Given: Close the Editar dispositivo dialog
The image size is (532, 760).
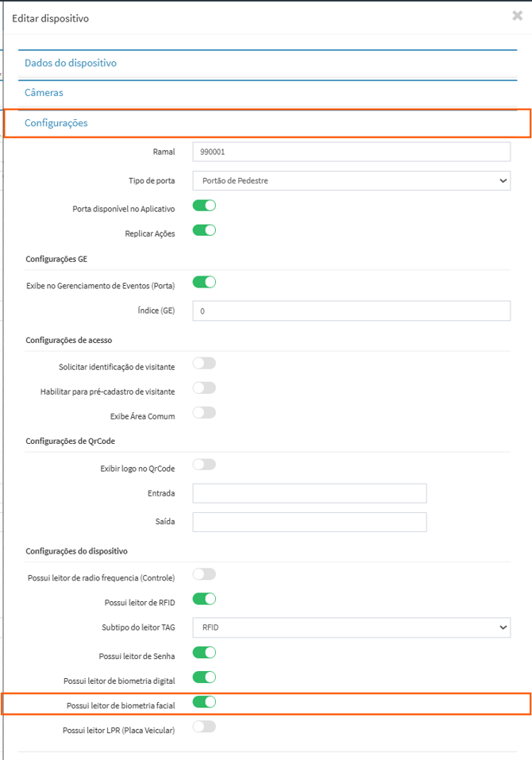Looking at the screenshot, I should point(517,15).
